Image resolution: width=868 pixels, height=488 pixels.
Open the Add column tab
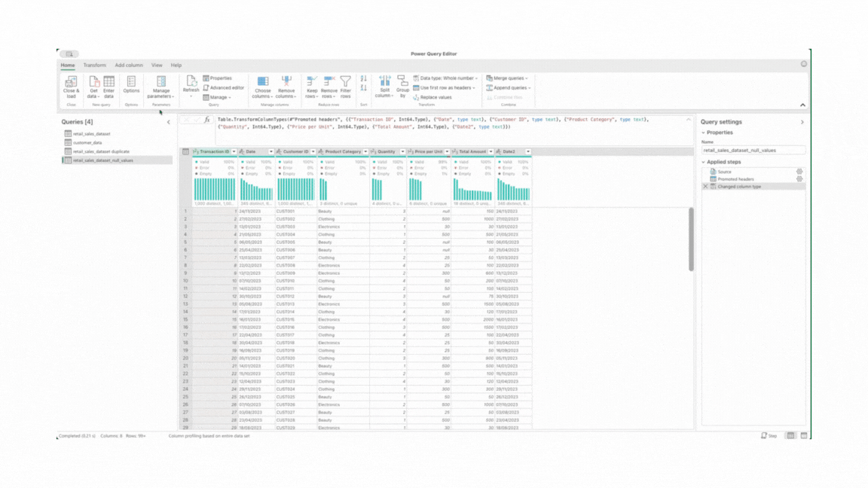tap(128, 66)
